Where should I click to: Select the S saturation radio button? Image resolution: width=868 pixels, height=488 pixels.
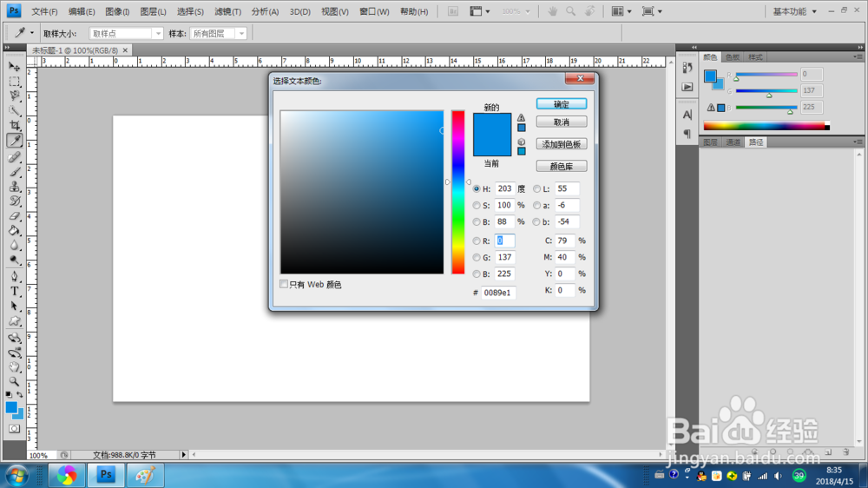(476, 206)
